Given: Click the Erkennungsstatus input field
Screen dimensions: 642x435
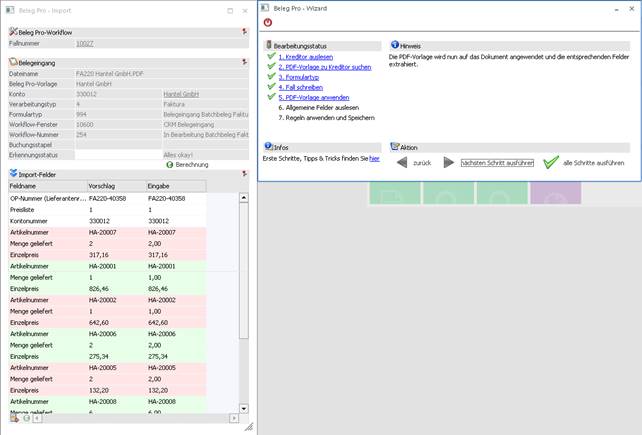Looking at the screenshot, I should click(x=117, y=155).
